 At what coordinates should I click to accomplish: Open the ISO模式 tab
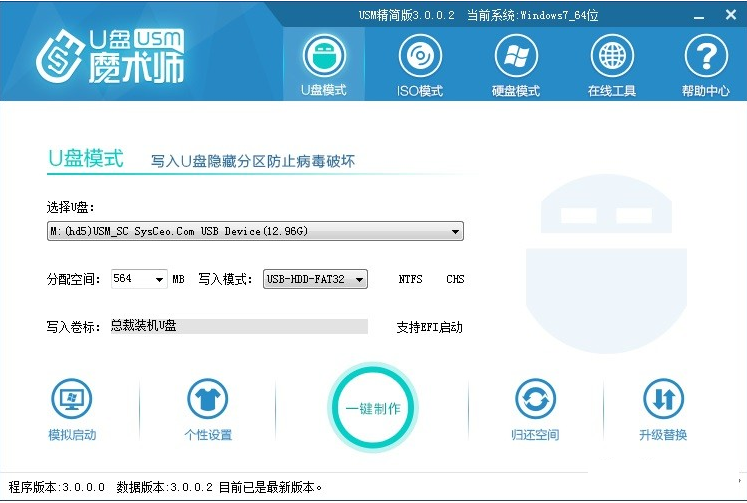[420, 64]
